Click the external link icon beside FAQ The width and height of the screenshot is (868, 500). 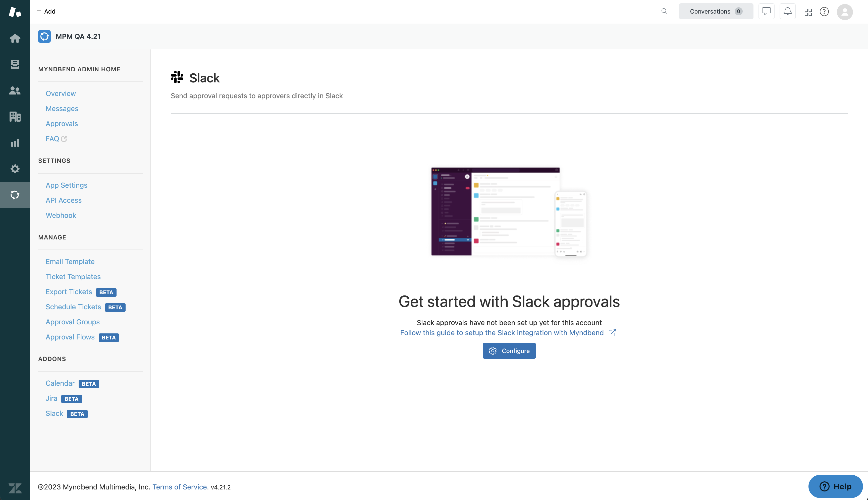[64, 139]
